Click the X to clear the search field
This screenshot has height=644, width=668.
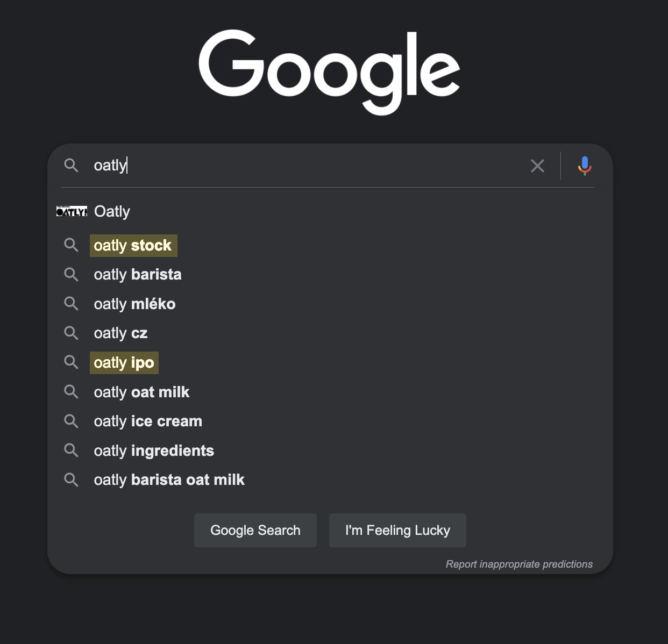tap(537, 166)
